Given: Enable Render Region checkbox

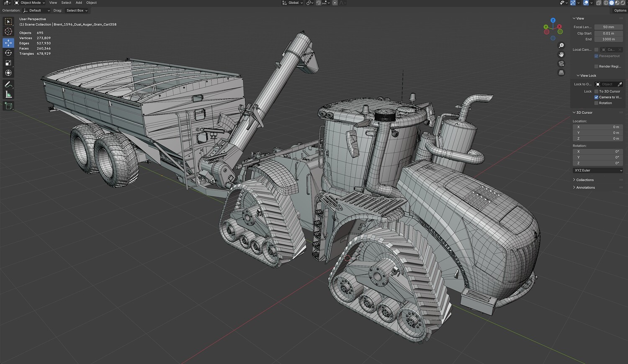Looking at the screenshot, I should pos(596,67).
